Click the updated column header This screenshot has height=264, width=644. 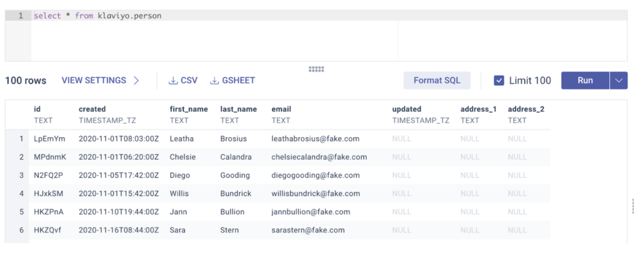click(407, 109)
